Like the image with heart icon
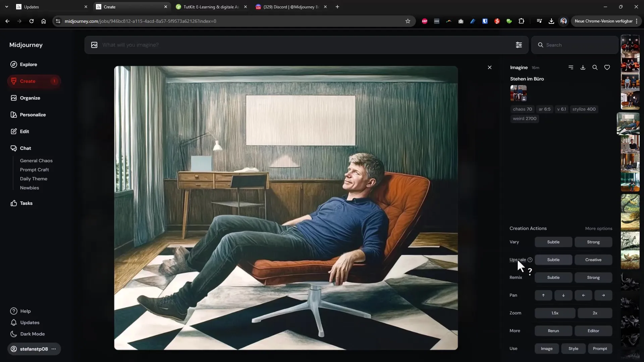Image resolution: width=644 pixels, height=362 pixels. 607,67
